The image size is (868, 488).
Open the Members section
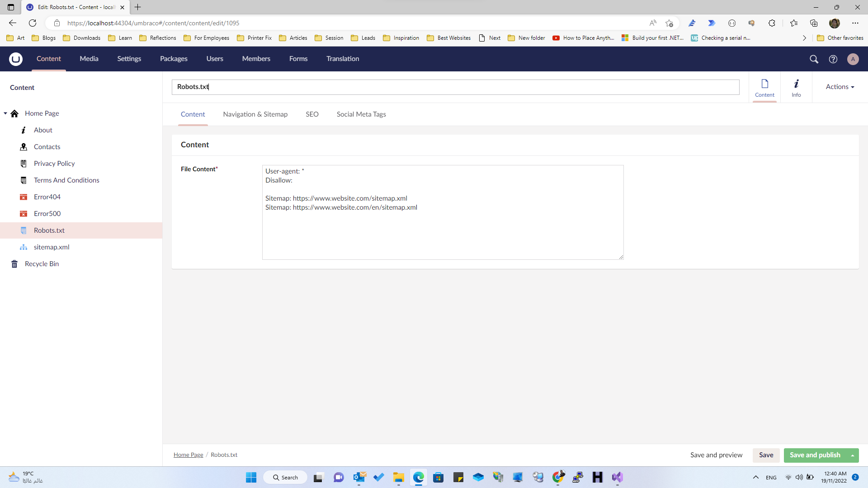pyautogui.click(x=256, y=59)
